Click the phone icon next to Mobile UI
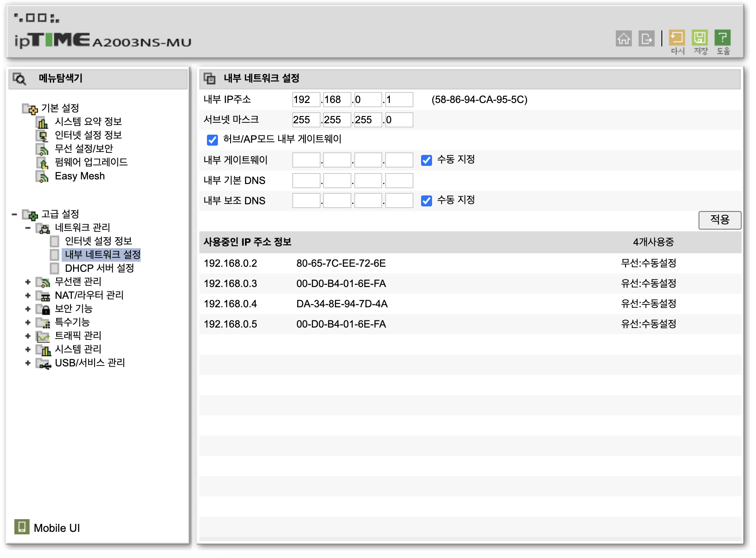The height and width of the screenshot is (558, 756). pos(22,527)
